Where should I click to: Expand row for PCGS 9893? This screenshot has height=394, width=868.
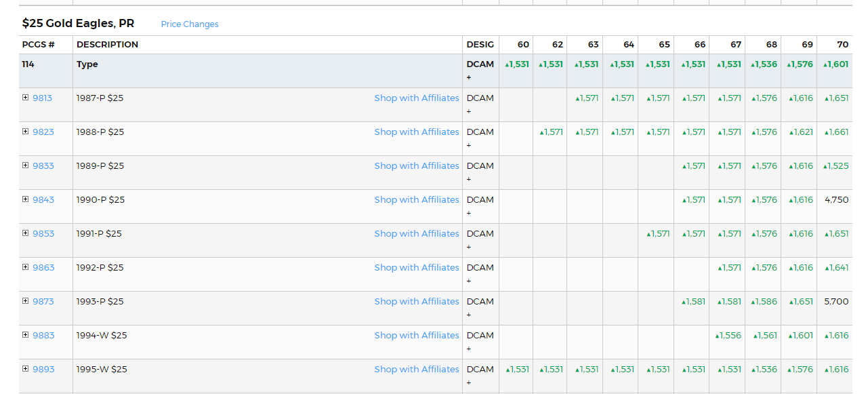click(26, 369)
